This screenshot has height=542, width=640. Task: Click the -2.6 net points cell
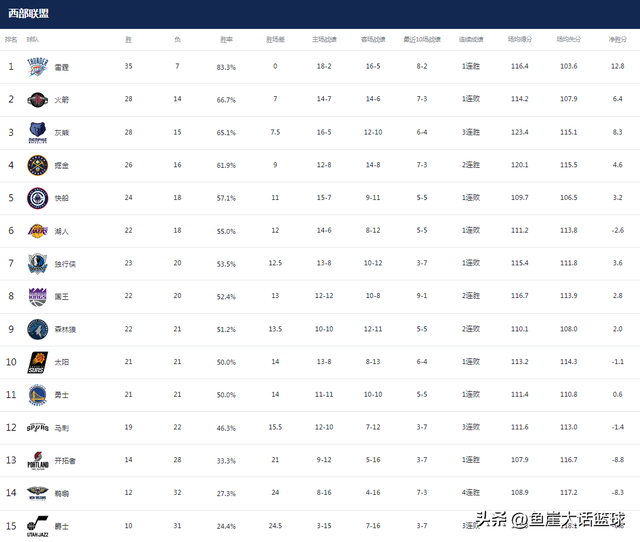tap(618, 230)
